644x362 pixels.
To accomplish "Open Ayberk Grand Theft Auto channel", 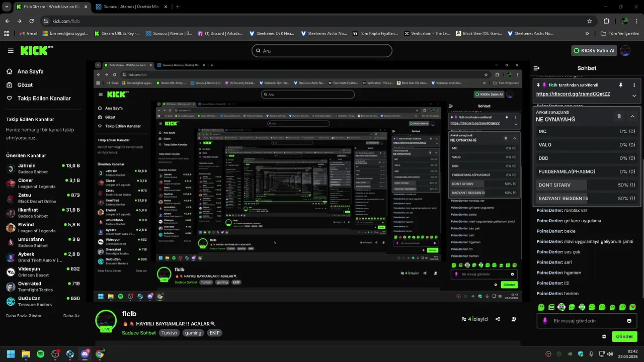I will click(x=43, y=257).
